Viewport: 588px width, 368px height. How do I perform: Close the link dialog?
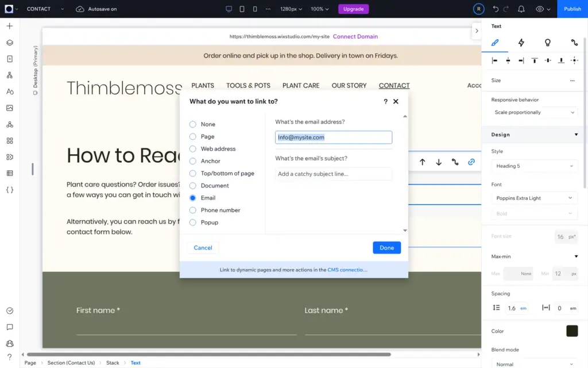point(396,101)
